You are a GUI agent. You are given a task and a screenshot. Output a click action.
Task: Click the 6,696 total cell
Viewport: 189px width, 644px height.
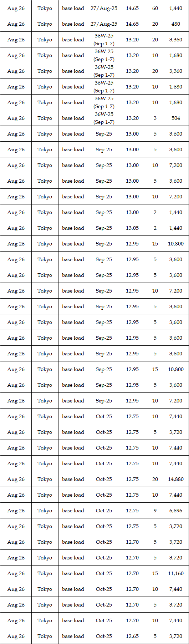click(x=176, y=511)
